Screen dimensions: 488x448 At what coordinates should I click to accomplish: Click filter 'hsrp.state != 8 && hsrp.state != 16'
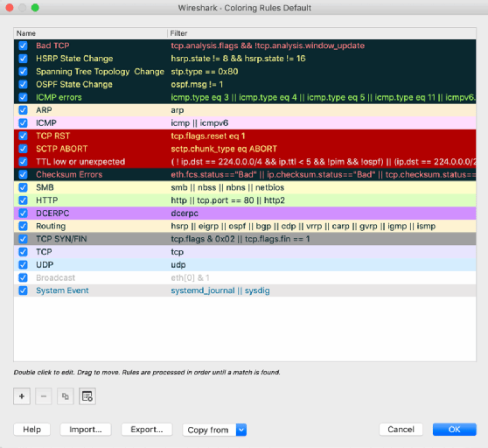[238, 59]
